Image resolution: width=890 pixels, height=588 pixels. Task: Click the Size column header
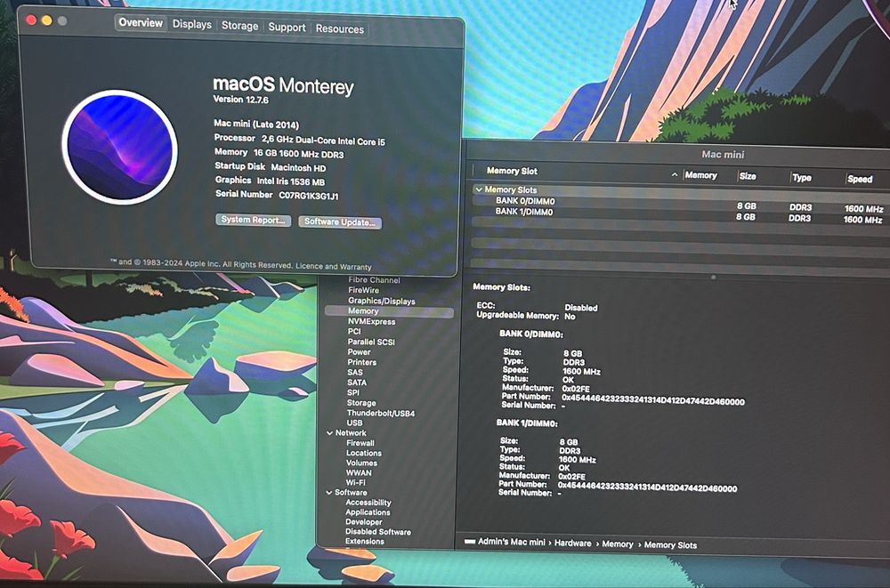click(748, 176)
